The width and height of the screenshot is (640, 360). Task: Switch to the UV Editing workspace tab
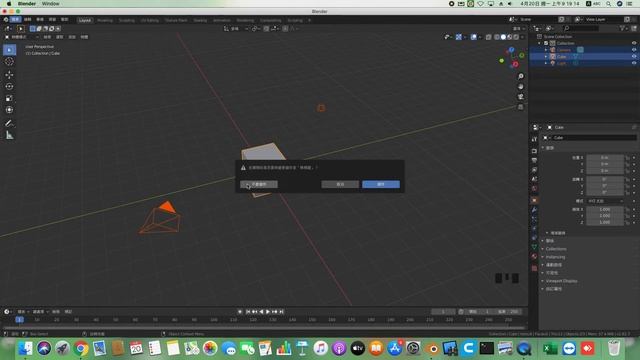tap(150, 20)
